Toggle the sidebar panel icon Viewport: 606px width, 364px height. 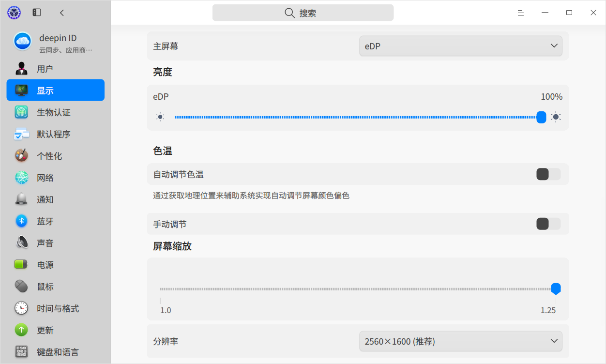(x=37, y=13)
